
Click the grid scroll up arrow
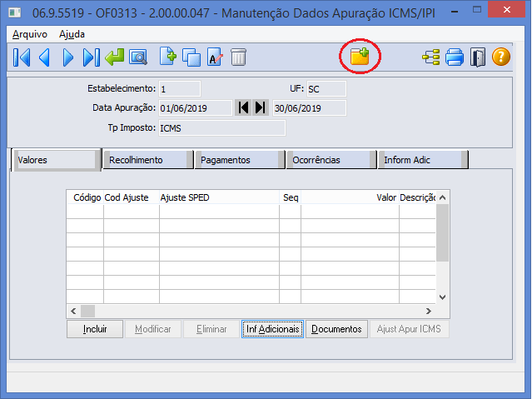click(x=442, y=197)
